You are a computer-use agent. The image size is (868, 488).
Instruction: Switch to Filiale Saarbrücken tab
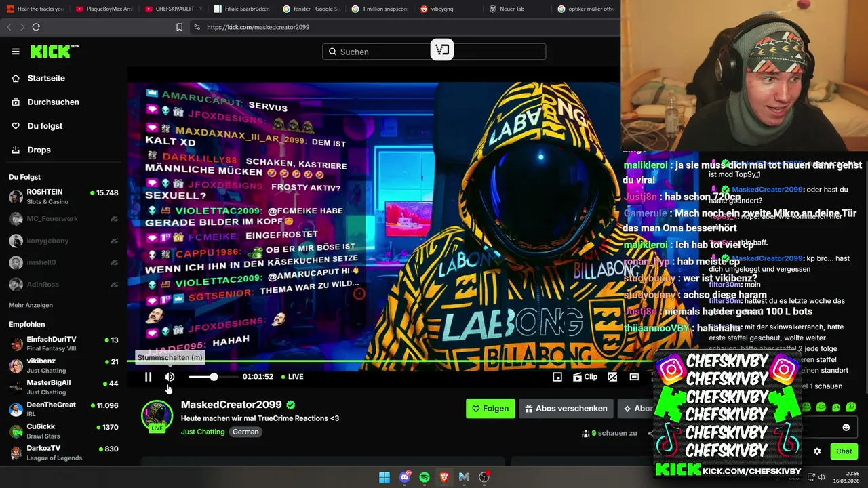[241, 9]
